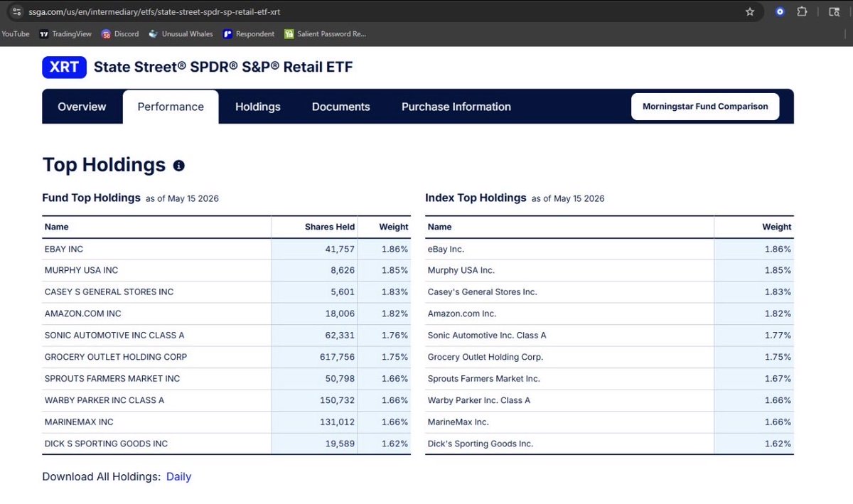Select GROCERY OUTLET HOLDING CORP row

226,357
